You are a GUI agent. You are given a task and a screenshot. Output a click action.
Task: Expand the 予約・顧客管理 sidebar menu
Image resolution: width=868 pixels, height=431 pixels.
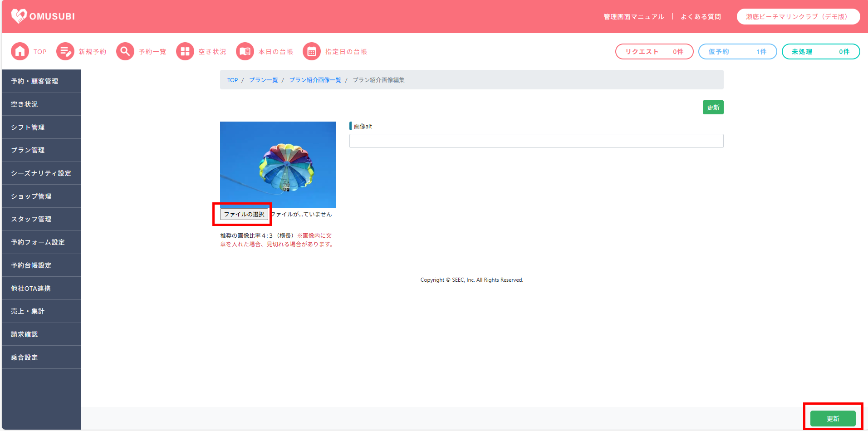[x=41, y=81]
